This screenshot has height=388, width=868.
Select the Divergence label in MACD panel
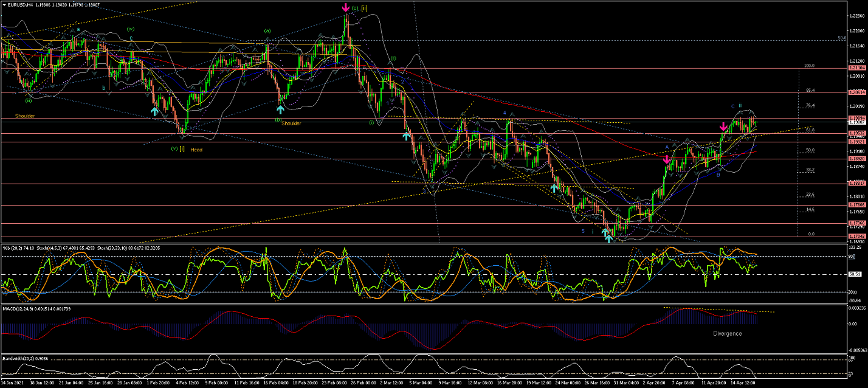[x=727, y=333]
